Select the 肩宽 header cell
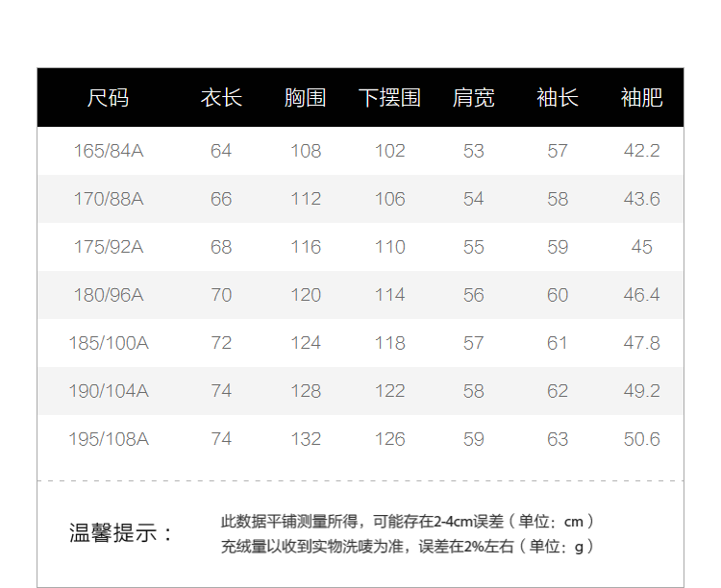The height and width of the screenshot is (588, 721). [473, 98]
